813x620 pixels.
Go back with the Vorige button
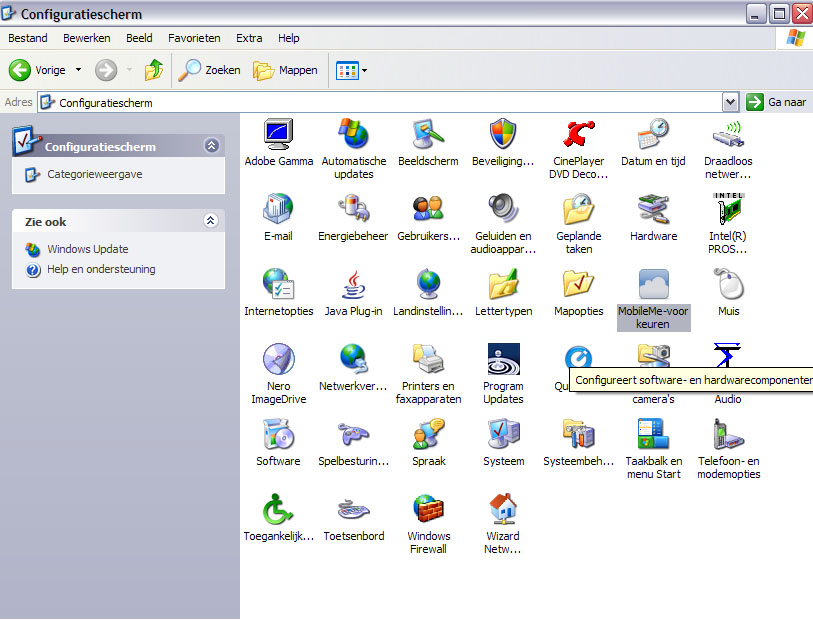pyautogui.click(x=38, y=70)
